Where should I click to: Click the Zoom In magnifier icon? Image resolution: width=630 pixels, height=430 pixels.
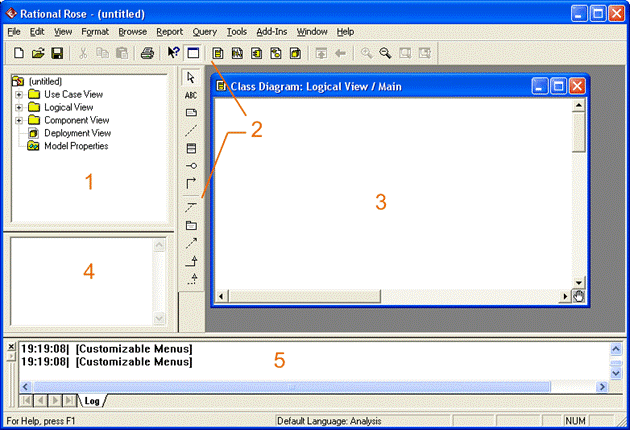coord(366,53)
